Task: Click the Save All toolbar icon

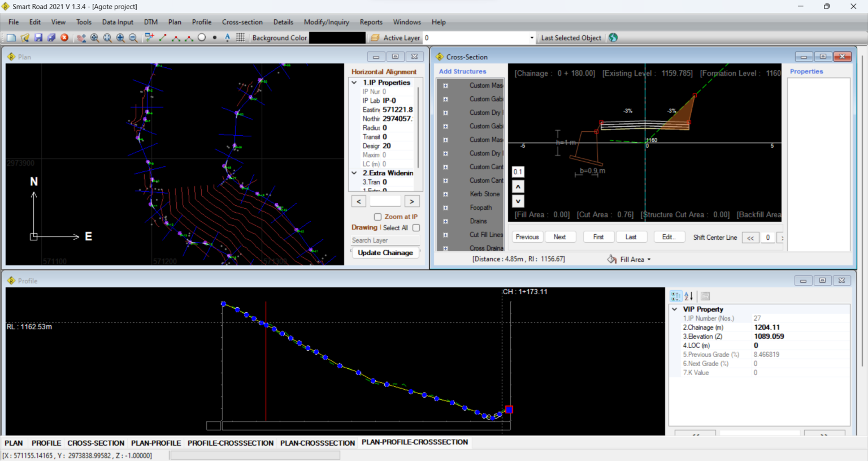Action: tap(51, 38)
